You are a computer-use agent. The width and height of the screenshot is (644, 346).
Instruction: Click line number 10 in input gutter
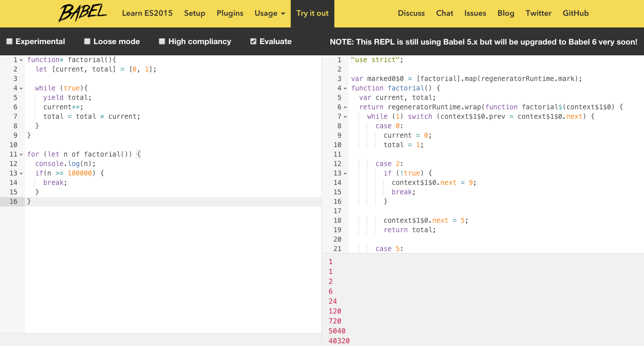(x=13, y=145)
